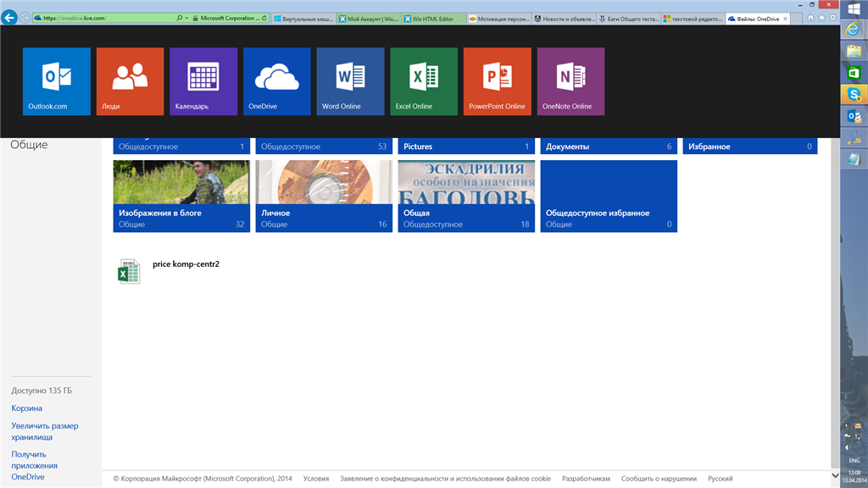The width and height of the screenshot is (868, 488).
Task: Click the Action Center flag tray icon
Action: pos(847,436)
